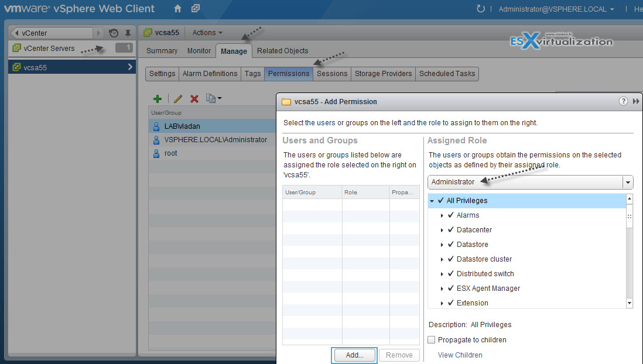
Task: Switch to the Summary tab
Action: coord(162,51)
